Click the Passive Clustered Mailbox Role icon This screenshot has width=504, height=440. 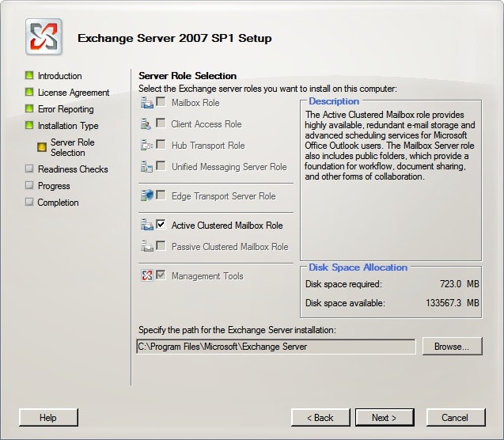147,246
